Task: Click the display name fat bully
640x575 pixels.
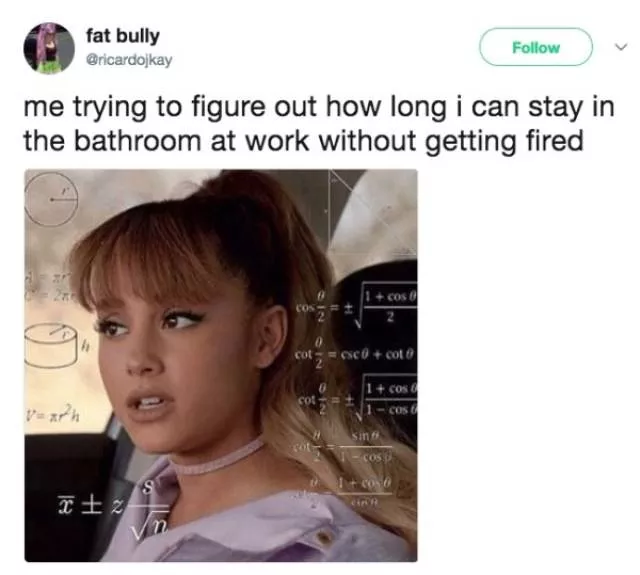Action: click(x=122, y=36)
